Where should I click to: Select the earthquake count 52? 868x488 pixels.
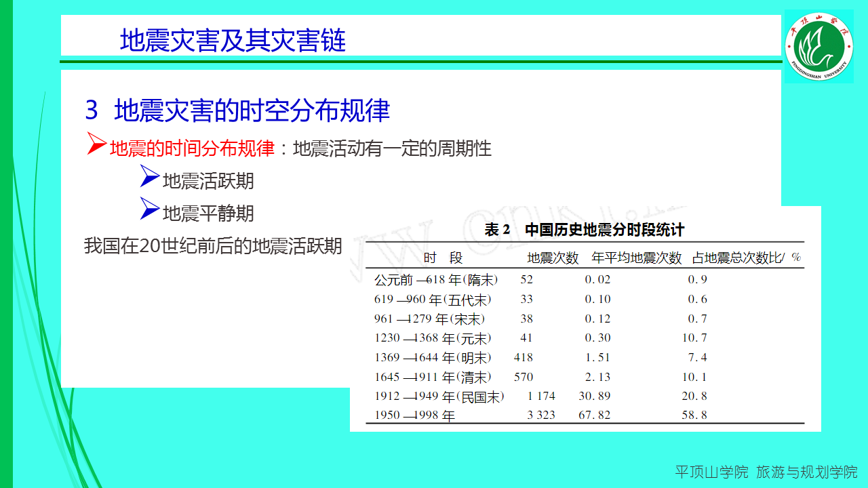click(x=527, y=279)
